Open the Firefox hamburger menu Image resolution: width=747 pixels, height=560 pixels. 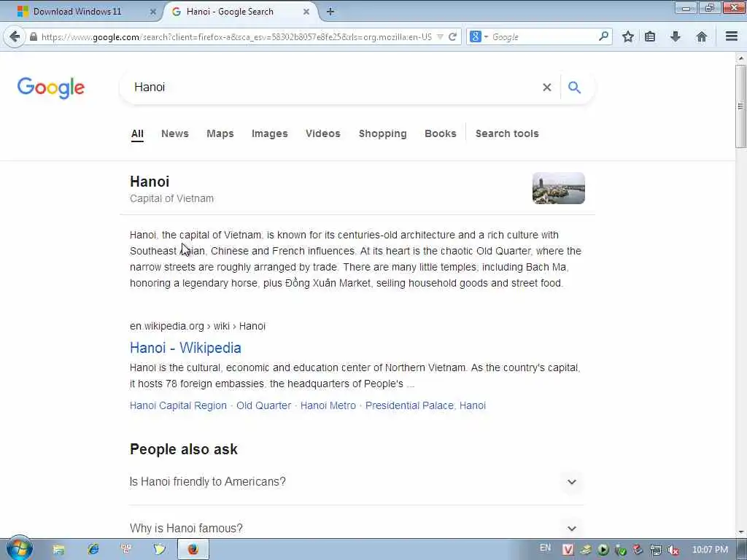[732, 36]
